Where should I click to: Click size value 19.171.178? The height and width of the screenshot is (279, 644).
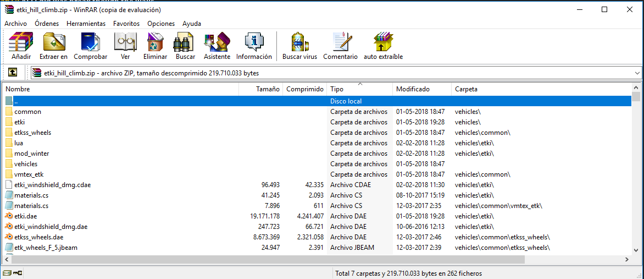(x=264, y=216)
